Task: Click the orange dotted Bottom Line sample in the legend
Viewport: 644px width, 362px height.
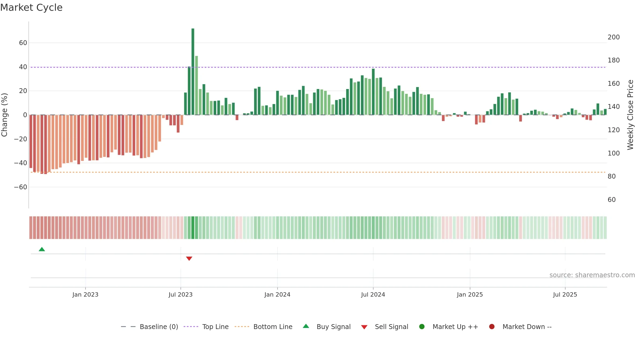Action: [242, 327]
